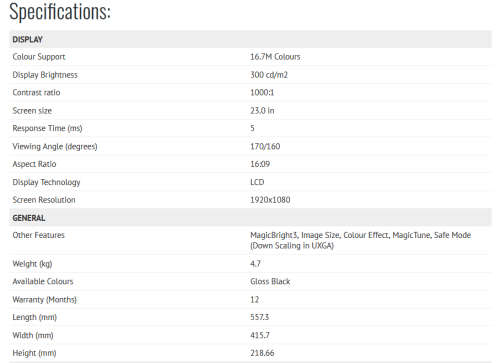Click the Colour Support label

pyautogui.click(x=39, y=57)
